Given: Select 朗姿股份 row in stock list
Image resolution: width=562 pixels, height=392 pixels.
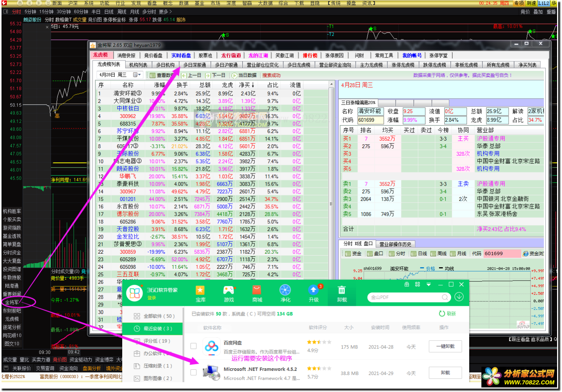Looking at the screenshot, I should point(212,169).
